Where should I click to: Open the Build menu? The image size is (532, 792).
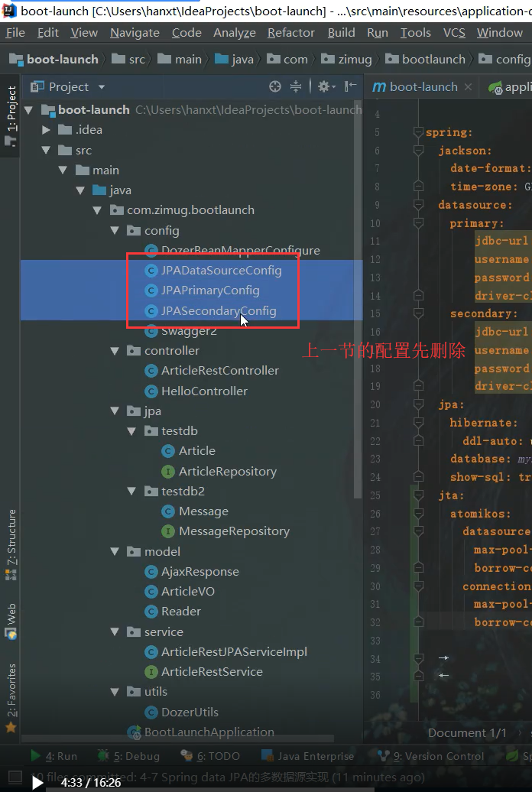tap(341, 33)
